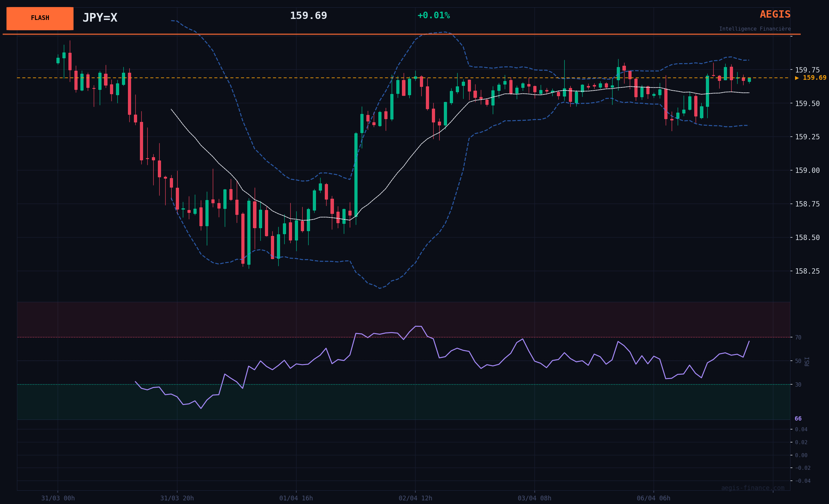Click the 02/04 12h time label
The height and width of the screenshot is (504, 829).
point(415,498)
